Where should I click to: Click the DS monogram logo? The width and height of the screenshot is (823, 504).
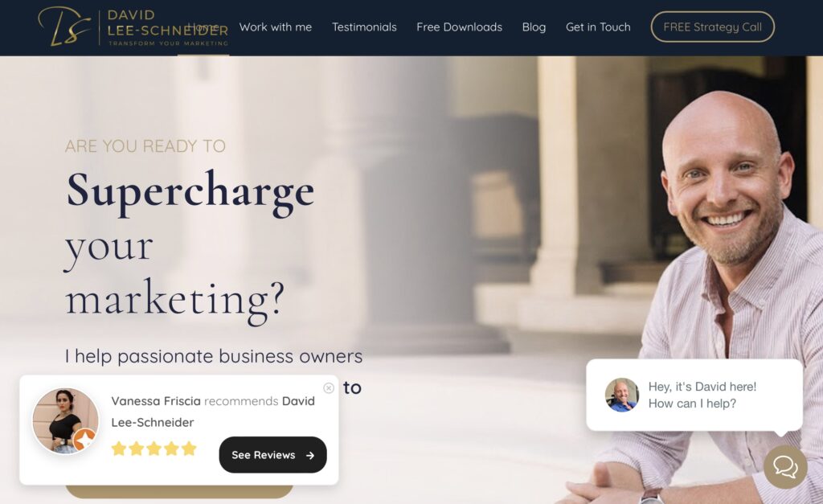64,27
